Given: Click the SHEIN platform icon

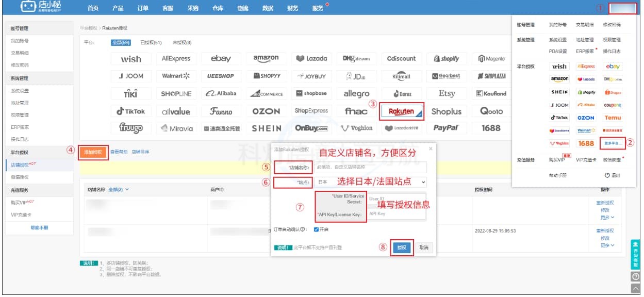Looking at the screenshot, I should point(266,128).
